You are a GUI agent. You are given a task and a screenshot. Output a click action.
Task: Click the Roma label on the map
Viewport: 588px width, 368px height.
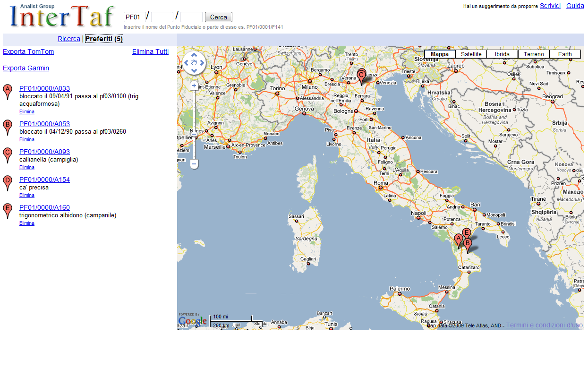click(x=381, y=183)
